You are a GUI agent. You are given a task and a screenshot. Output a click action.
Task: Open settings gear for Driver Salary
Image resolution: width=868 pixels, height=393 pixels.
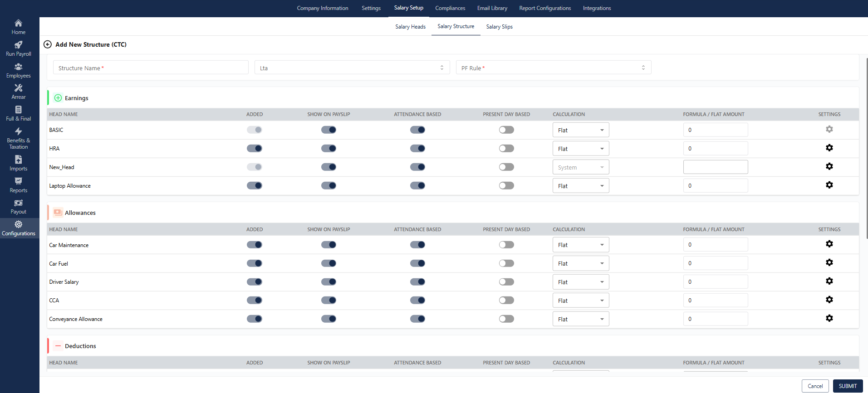click(x=829, y=281)
